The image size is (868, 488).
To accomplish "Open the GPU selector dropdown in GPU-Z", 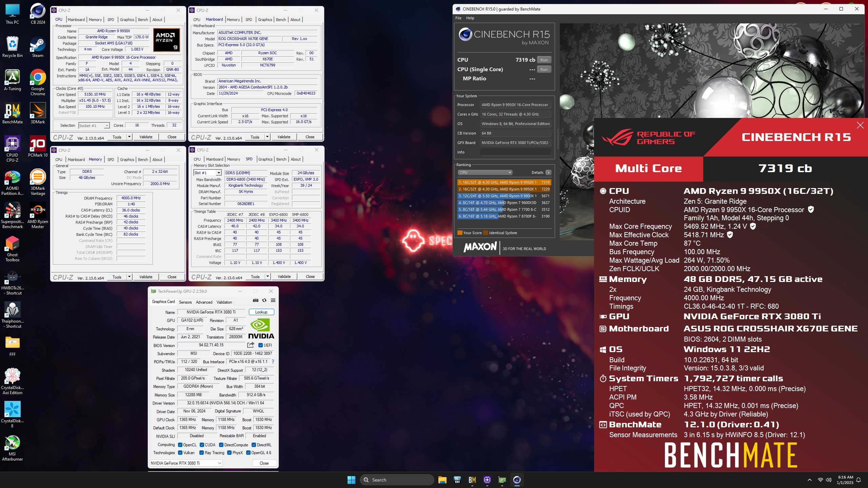I will [x=186, y=463].
